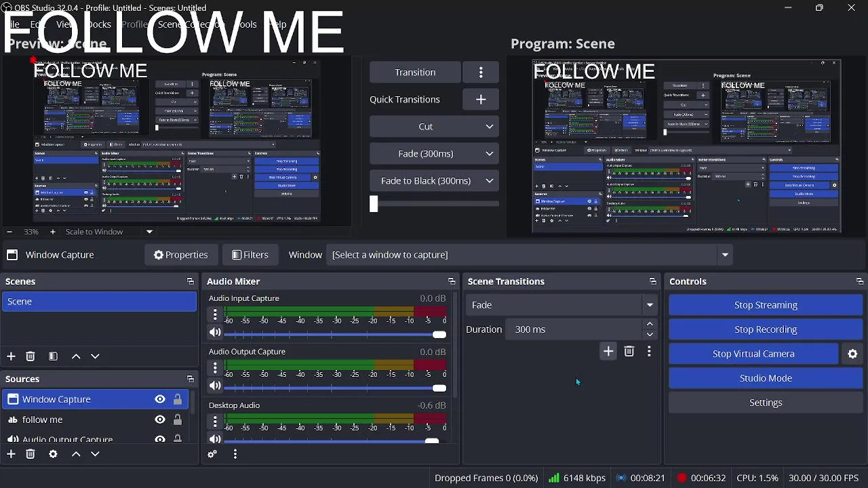Screen dimensions: 868x488
Task: Select follow me source row
Action: pos(96,420)
